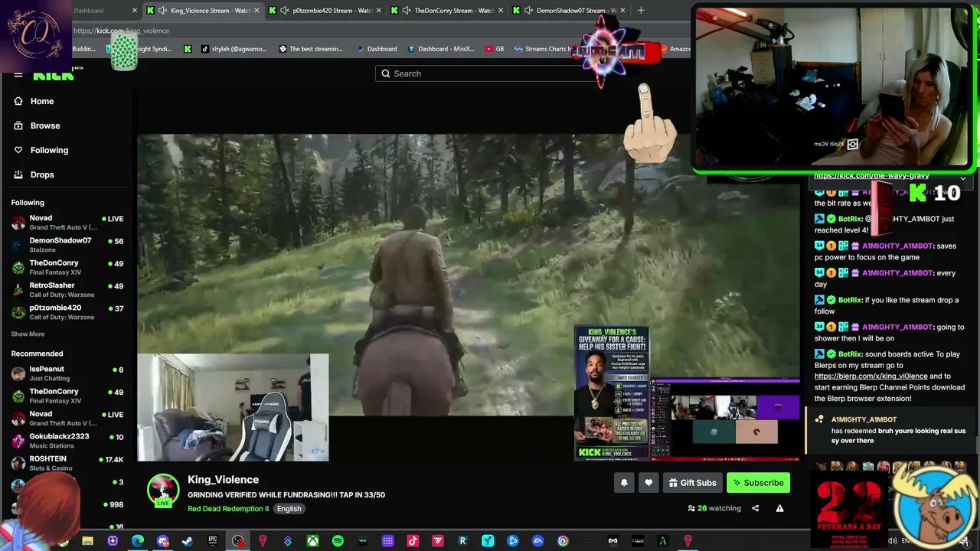Switch to the DemonShadow07 Stream tab
980x551 pixels.
click(570, 11)
